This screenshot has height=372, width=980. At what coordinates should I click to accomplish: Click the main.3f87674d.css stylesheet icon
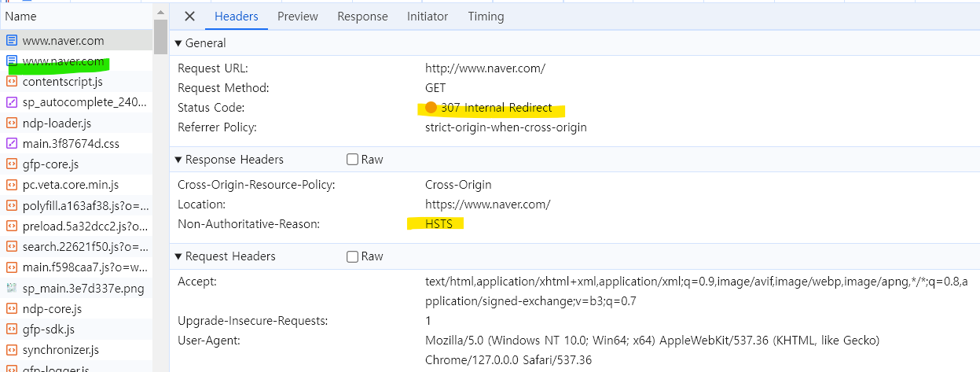coord(12,144)
